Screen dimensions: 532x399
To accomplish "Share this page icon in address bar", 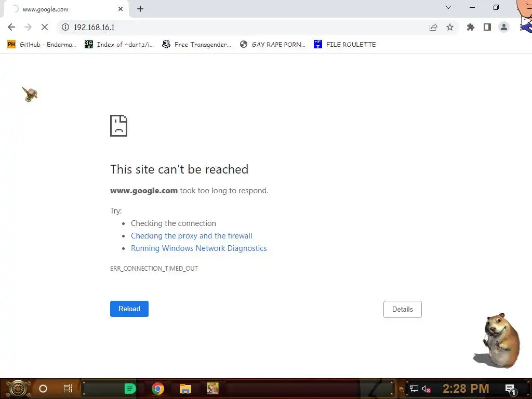I will (x=433, y=27).
